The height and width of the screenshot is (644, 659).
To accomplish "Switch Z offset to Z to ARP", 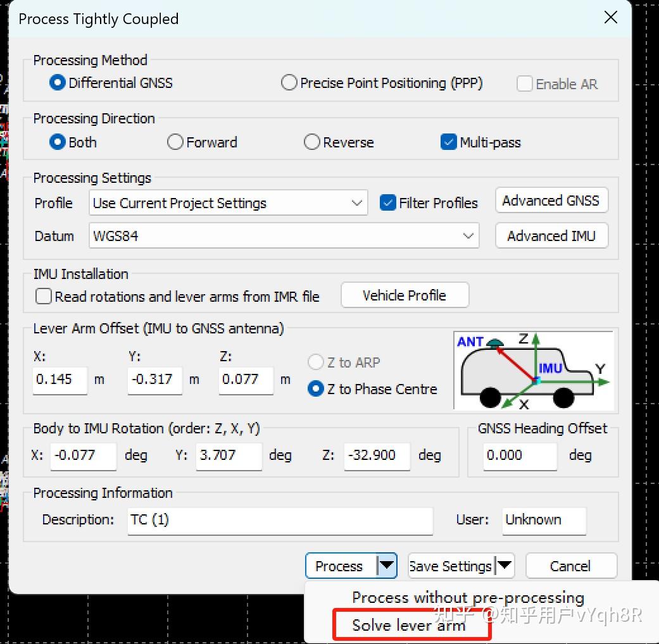I will point(315,362).
